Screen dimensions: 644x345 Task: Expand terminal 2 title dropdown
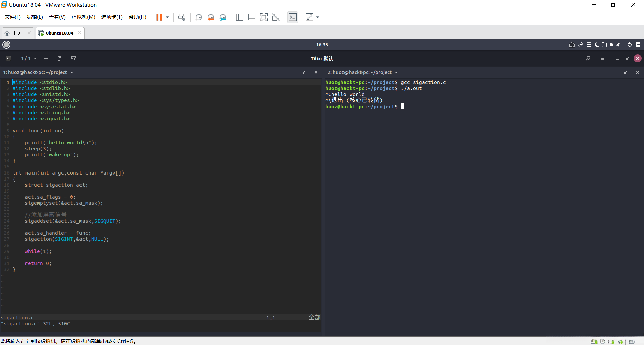click(x=396, y=72)
